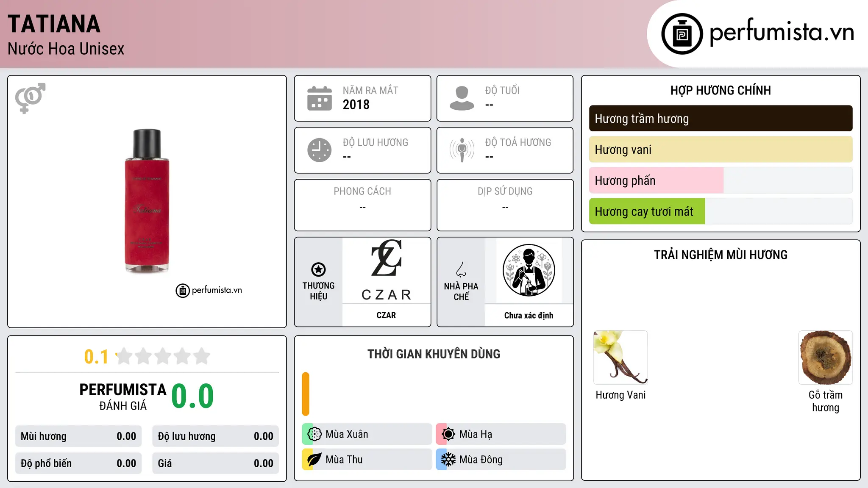Click the Hương Vani caption
868x488 pixels.
[620, 395]
